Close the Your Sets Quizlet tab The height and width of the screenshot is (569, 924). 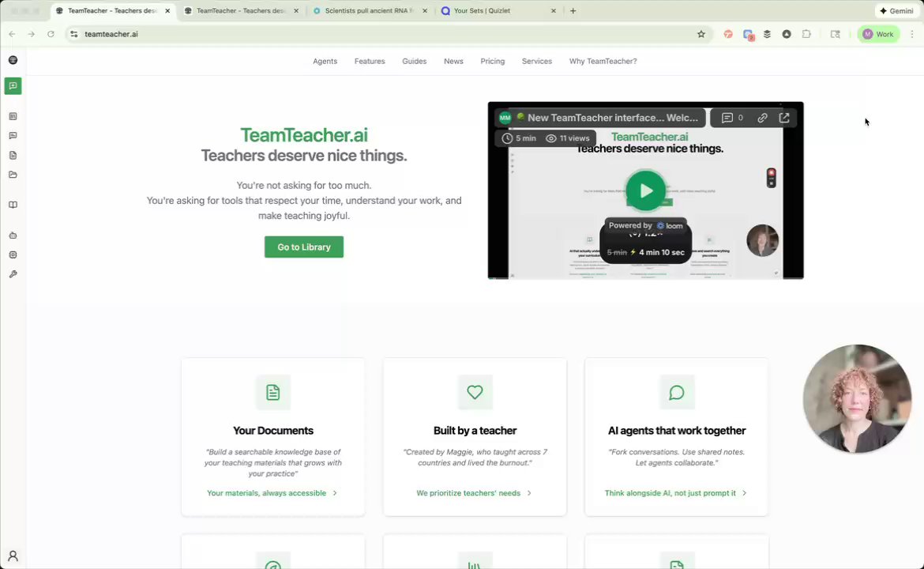pyautogui.click(x=554, y=10)
